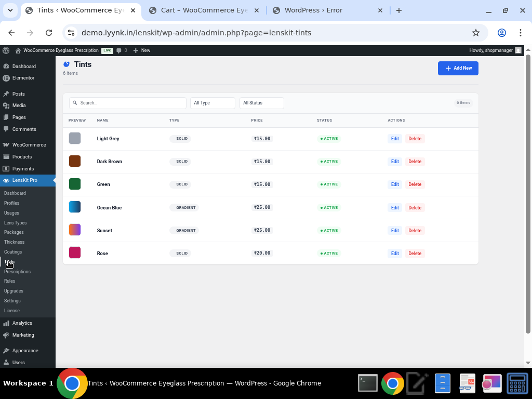Click the WordPress logo icon in admin bar
532x399 pixels.
click(x=6, y=50)
